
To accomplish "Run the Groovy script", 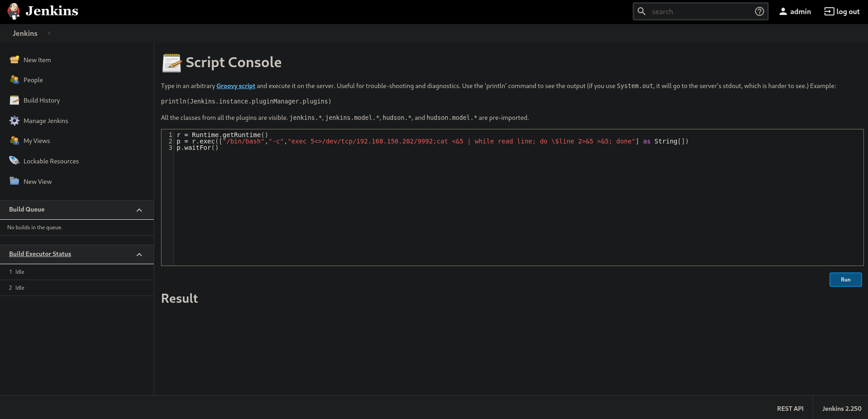I will tap(845, 280).
